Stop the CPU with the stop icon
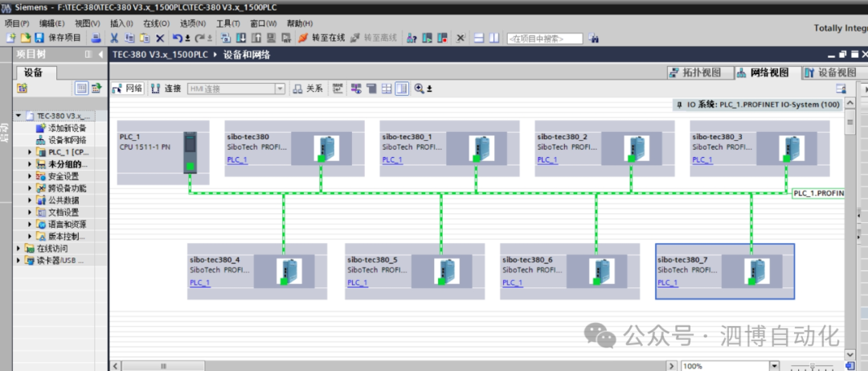The width and height of the screenshot is (868, 371). click(x=442, y=39)
